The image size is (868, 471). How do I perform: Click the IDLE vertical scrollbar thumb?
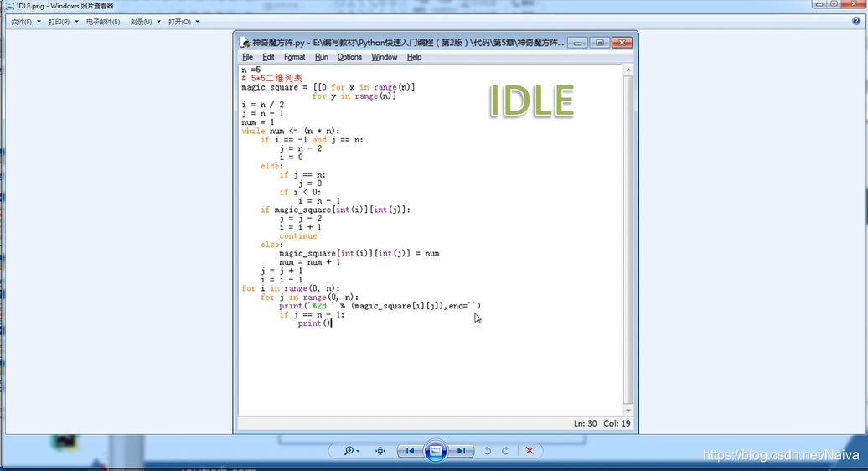(x=628, y=241)
